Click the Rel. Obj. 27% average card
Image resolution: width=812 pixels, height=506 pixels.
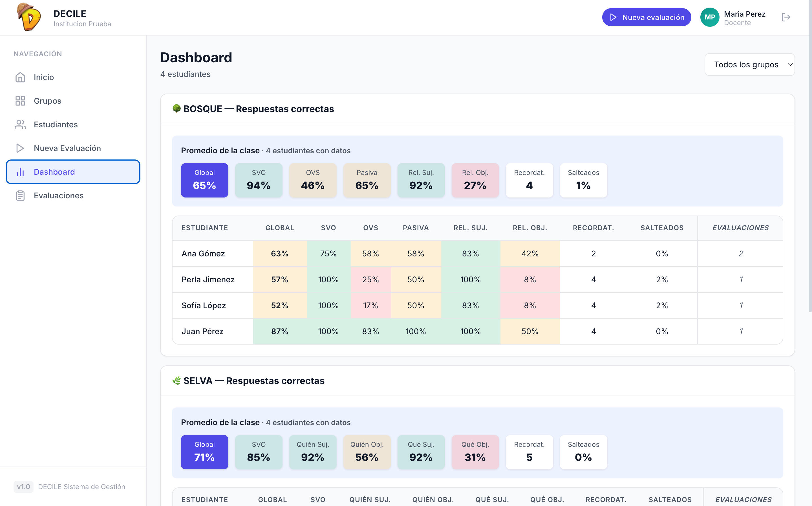point(475,180)
